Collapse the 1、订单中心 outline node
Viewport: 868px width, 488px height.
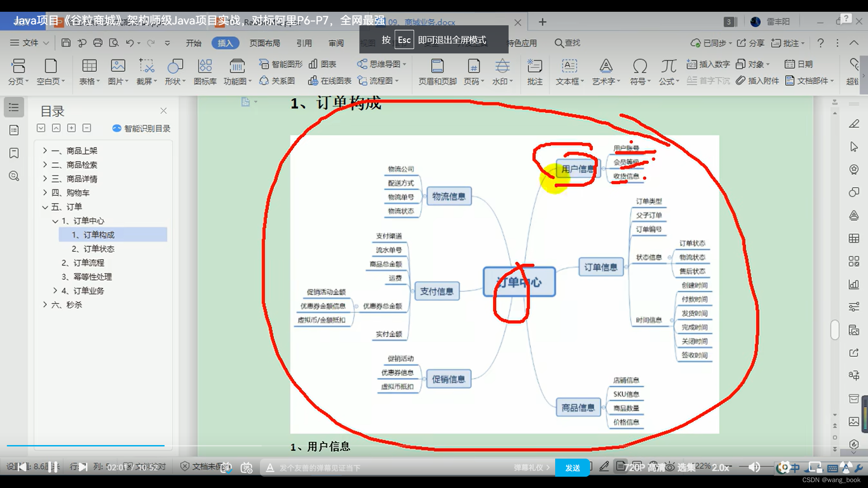click(x=55, y=221)
